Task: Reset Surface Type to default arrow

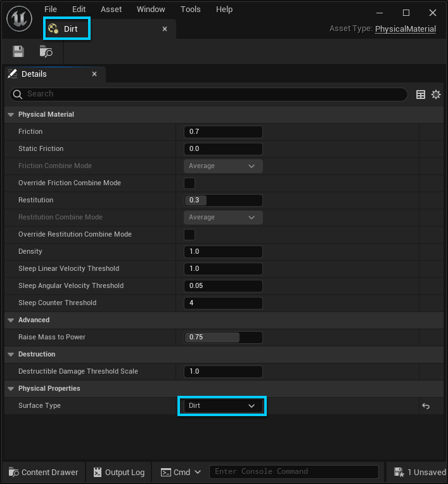Action: click(426, 406)
